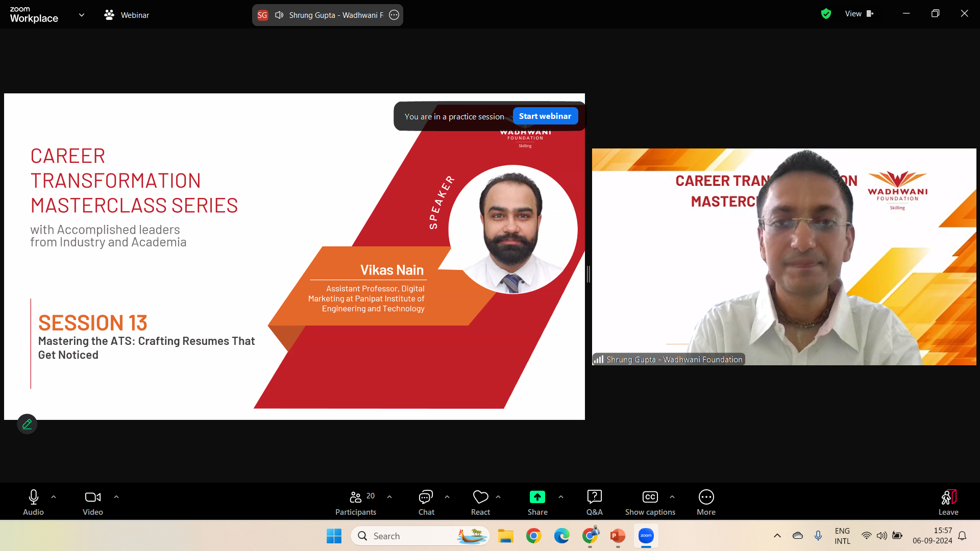Screen dimensions: 980x551
Task: Open the Q&A panel
Action: (594, 502)
